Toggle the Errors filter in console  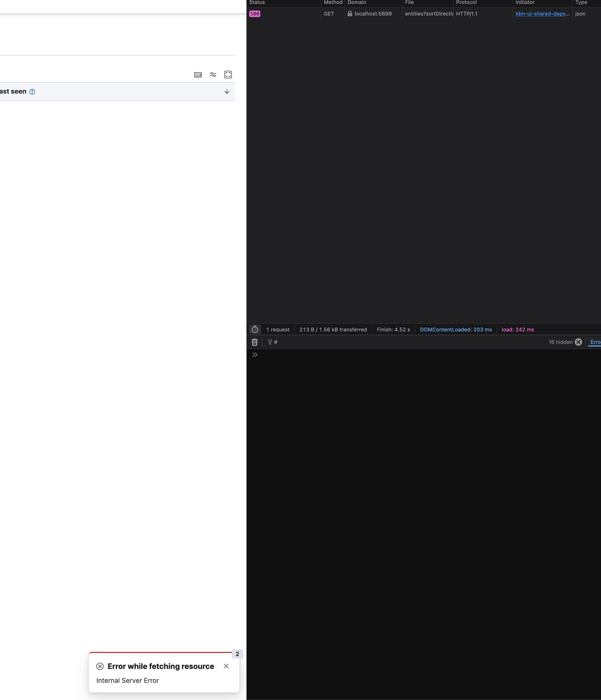[x=596, y=342]
